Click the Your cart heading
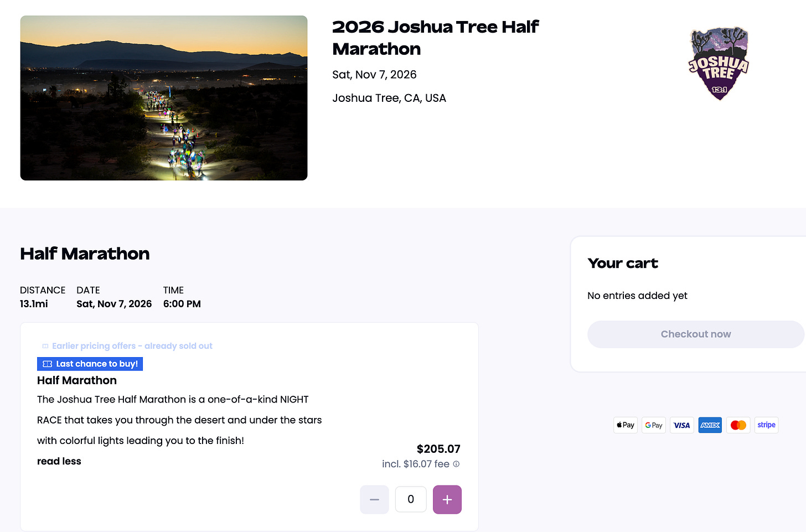This screenshot has height=532, width=806. pyautogui.click(x=623, y=264)
